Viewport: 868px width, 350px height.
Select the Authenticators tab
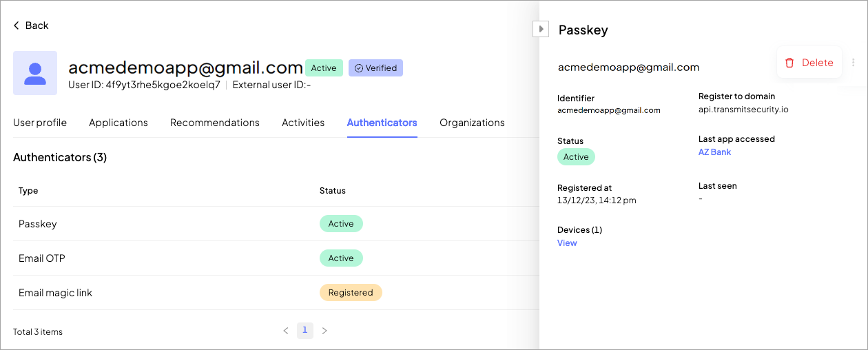[382, 123]
